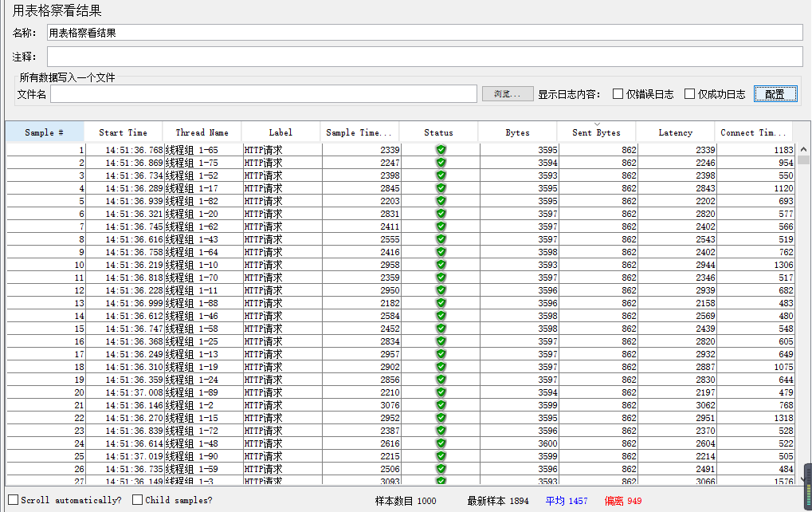Click the status shield in sample 16 row
The image size is (812, 512).
pyautogui.click(x=441, y=341)
